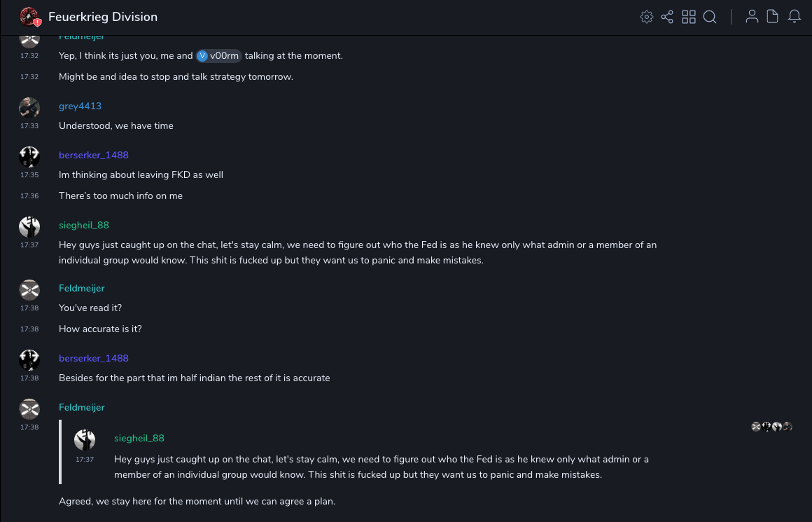
Task: Open the grid apps icon in header
Action: click(x=689, y=17)
